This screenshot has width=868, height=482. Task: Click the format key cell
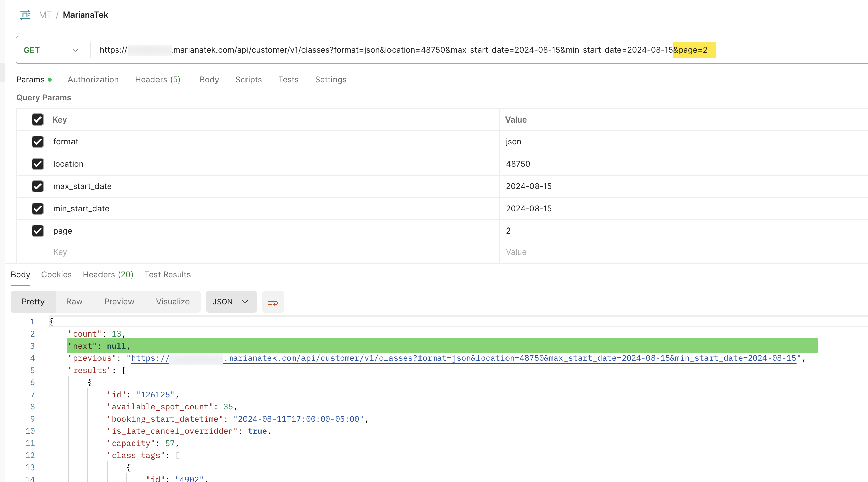tap(273, 142)
